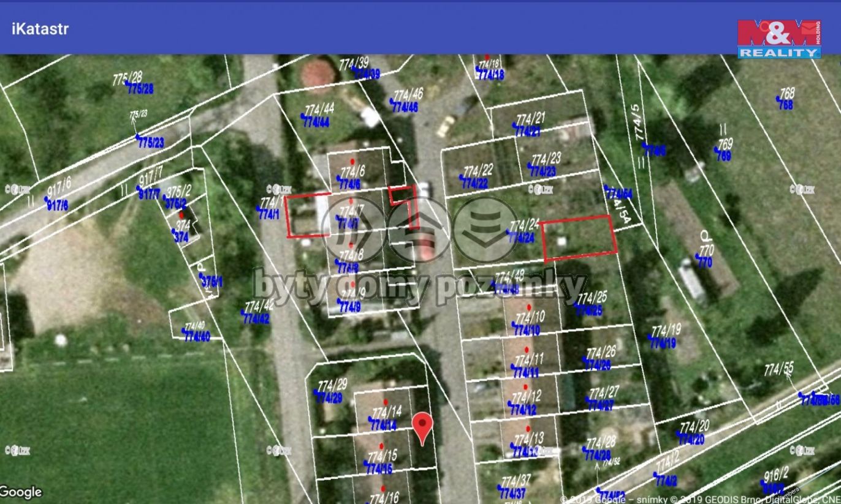This screenshot has width=841, height=504.
Task: Select blue parcel label 774/15
Action: point(379,470)
